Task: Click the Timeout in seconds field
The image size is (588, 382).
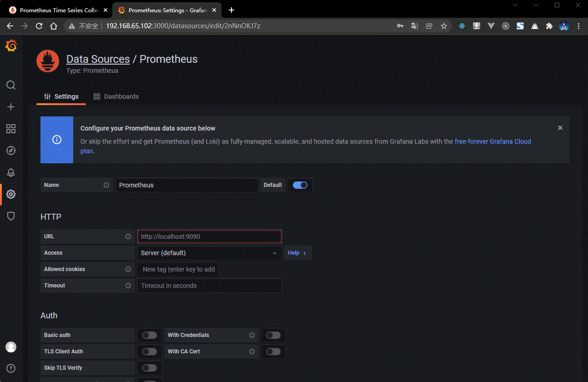Action: tap(210, 286)
